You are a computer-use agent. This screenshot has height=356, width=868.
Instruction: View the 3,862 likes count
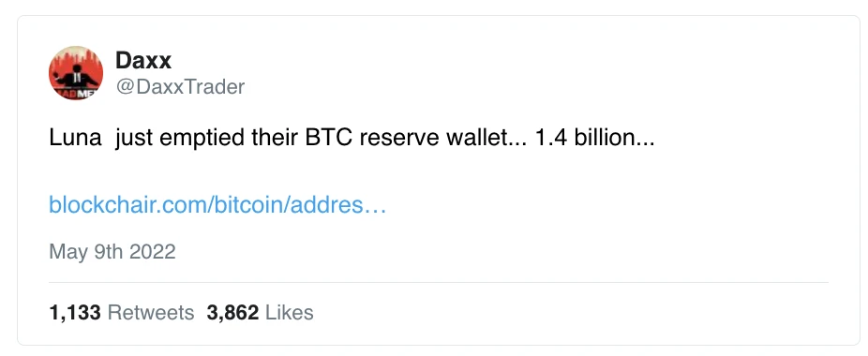click(232, 313)
